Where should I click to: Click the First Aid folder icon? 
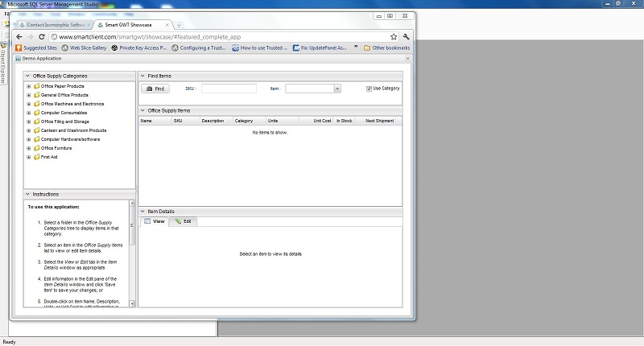(x=37, y=157)
